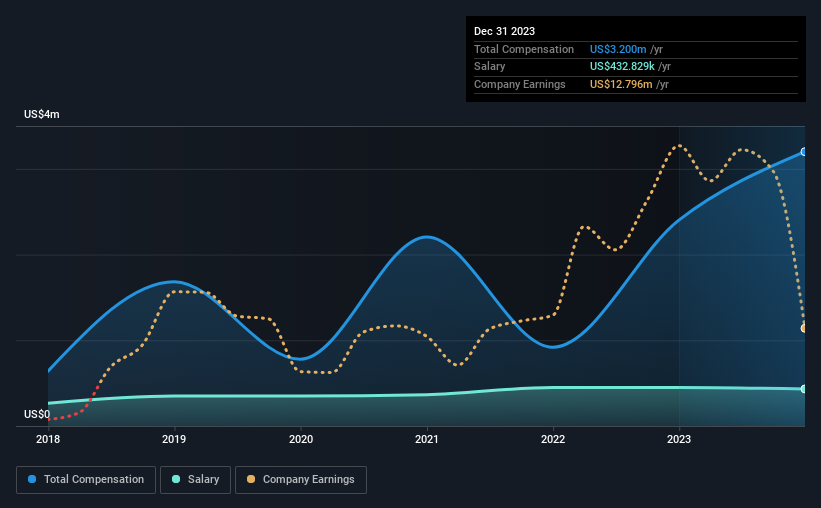
Task: Toggle the Total Compensation legend button
Action: (x=86, y=480)
